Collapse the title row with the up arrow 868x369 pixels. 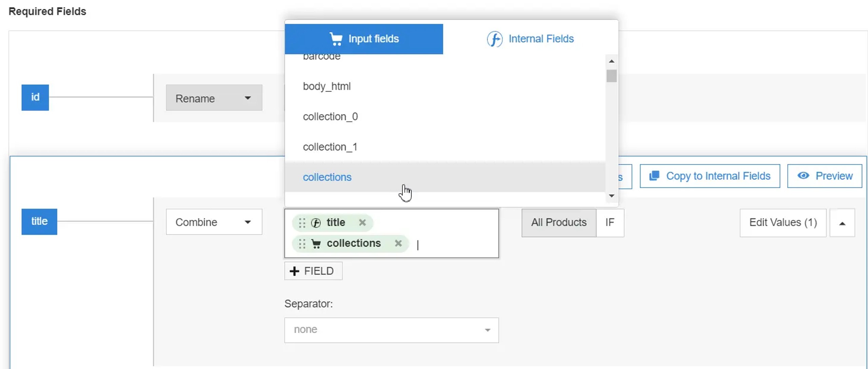842,223
